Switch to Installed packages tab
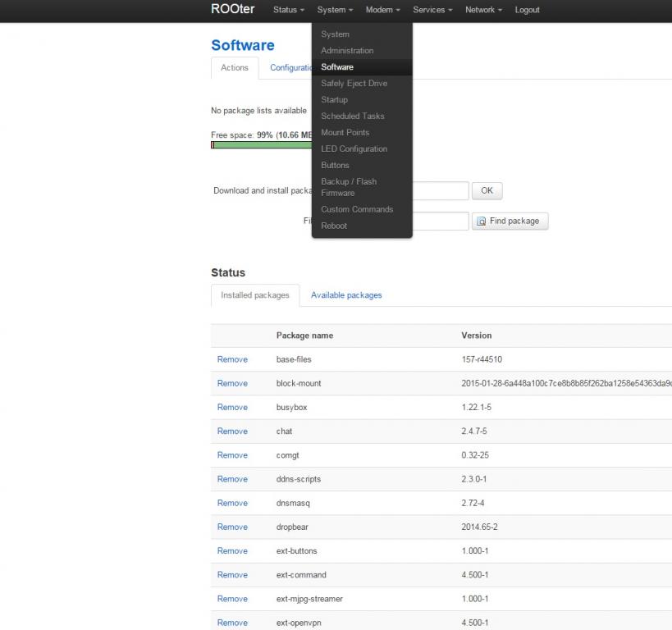The image size is (672, 630). (255, 294)
